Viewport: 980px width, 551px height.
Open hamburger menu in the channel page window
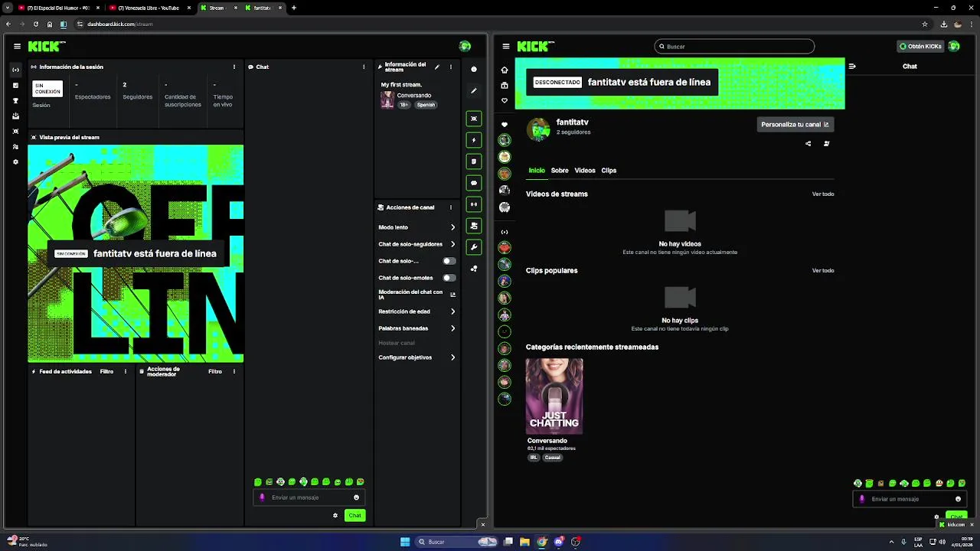tap(506, 46)
